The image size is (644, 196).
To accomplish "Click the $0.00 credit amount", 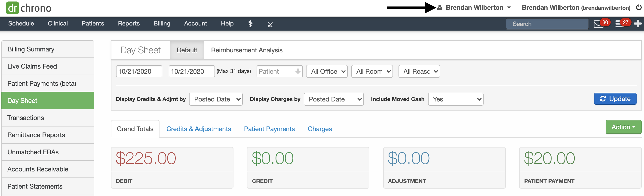I will click(x=273, y=158).
